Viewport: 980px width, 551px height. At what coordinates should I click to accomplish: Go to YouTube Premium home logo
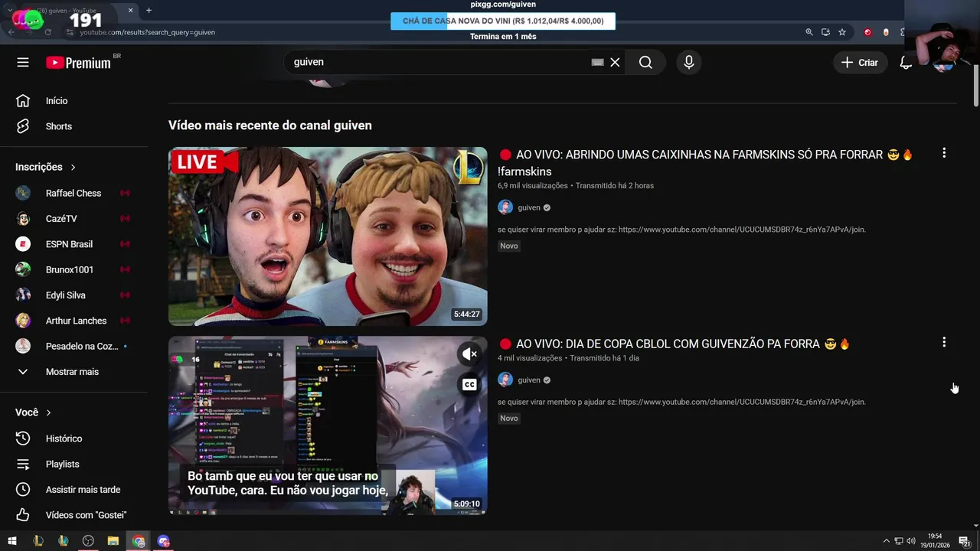[x=79, y=63]
